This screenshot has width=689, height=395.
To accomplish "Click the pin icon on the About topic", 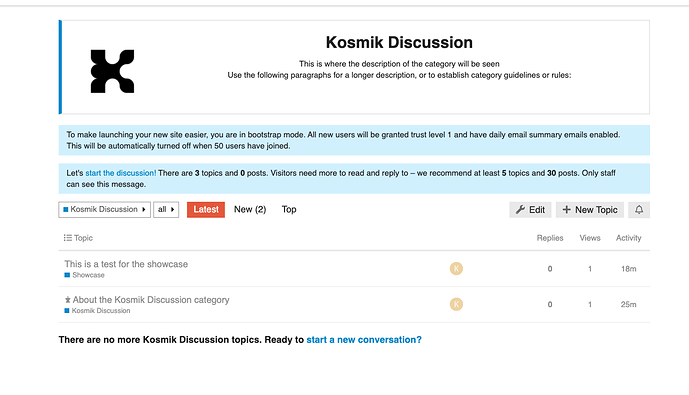I will coord(68,300).
